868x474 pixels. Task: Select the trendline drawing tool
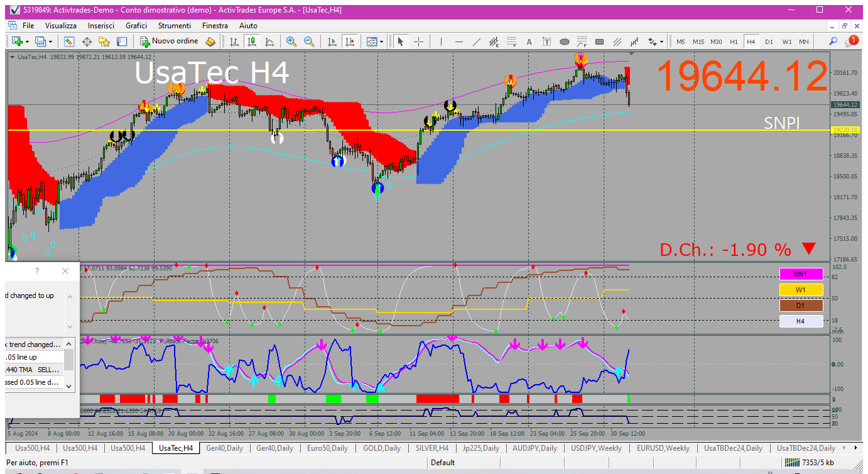point(477,41)
